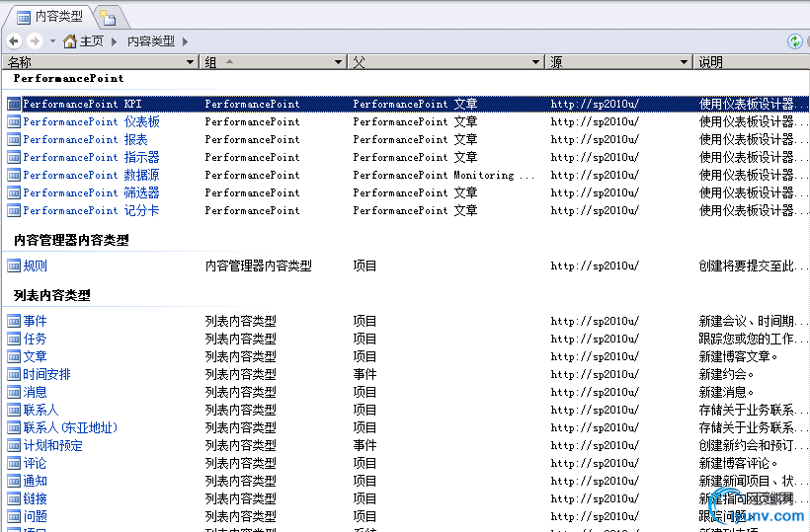
Task: Open the PerformancePoint 数据源 content type
Action: [92, 175]
